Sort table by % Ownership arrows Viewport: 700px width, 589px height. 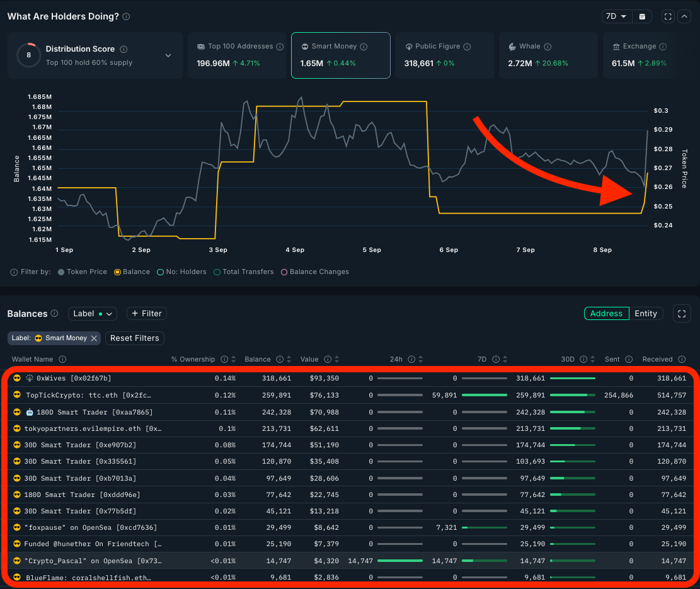coord(234,359)
